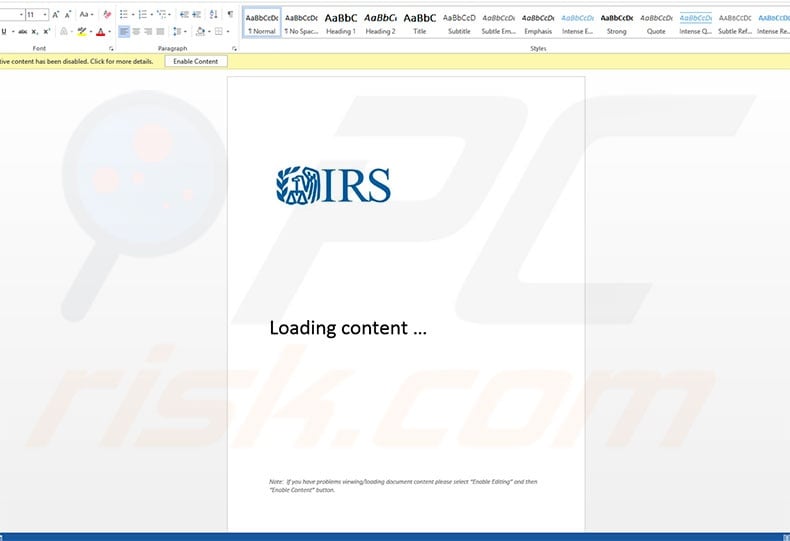
Task: Toggle Underline formatting
Action: 4,32
